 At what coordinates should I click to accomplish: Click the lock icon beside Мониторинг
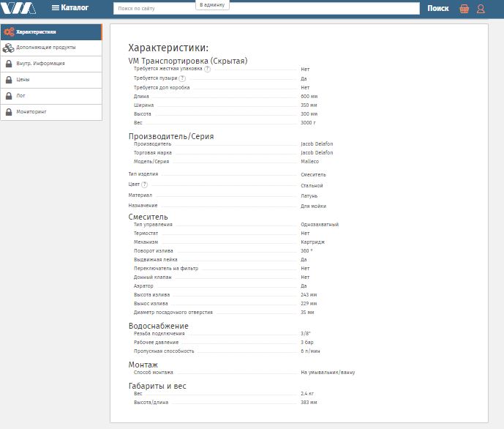(x=9, y=111)
